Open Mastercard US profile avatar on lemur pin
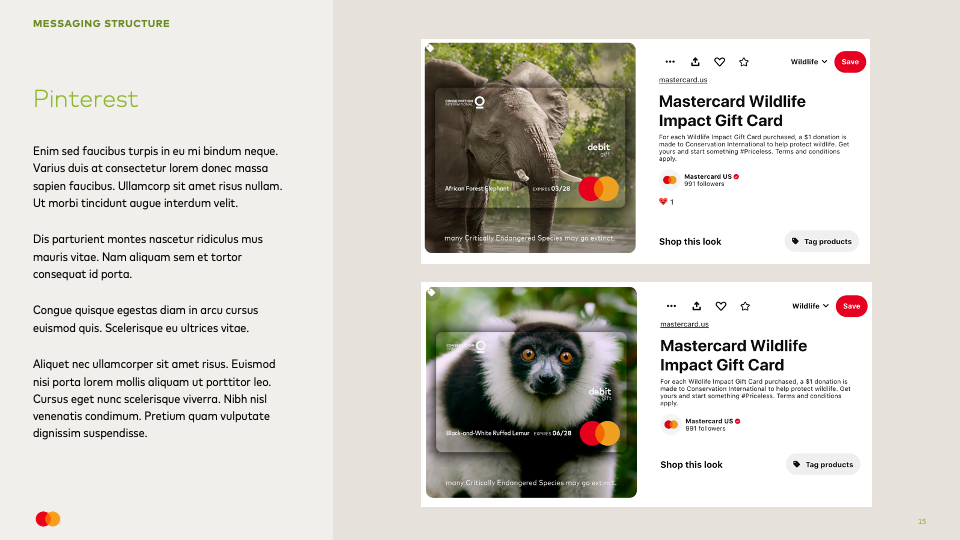 (671, 424)
